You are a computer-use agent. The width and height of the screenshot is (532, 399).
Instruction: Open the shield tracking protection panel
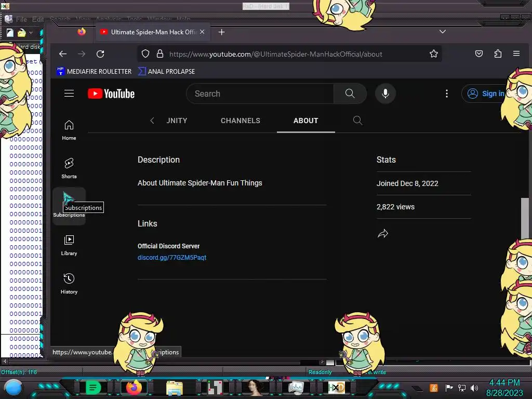click(x=145, y=54)
